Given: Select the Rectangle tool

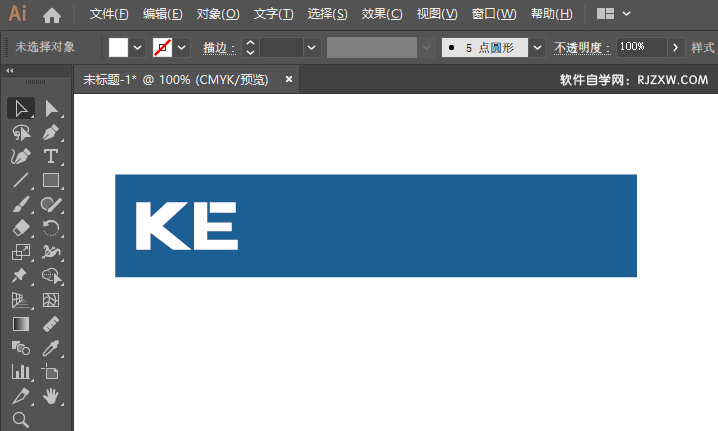Looking at the screenshot, I should click(51, 180).
